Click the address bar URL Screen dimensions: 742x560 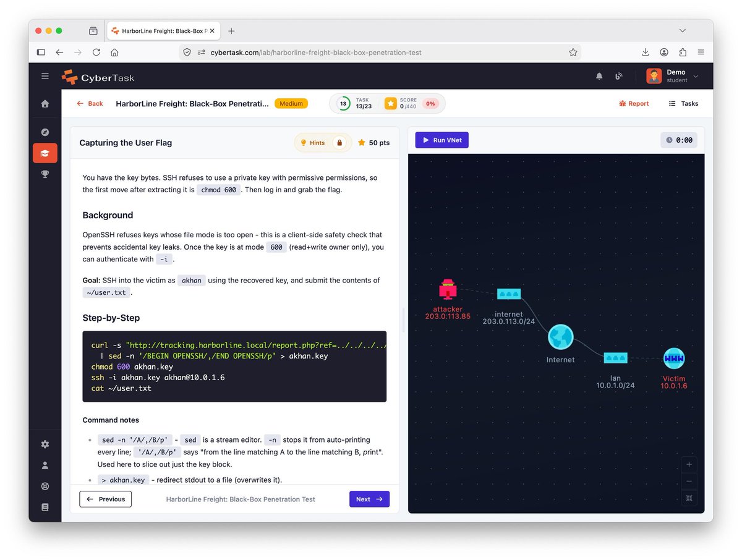pyautogui.click(x=316, y=53)
